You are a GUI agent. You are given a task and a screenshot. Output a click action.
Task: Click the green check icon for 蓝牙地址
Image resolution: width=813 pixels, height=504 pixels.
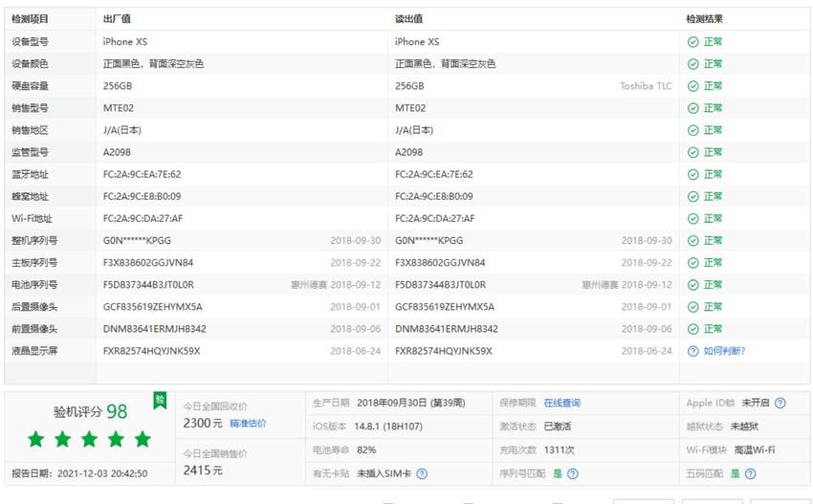tap(692, 175)
